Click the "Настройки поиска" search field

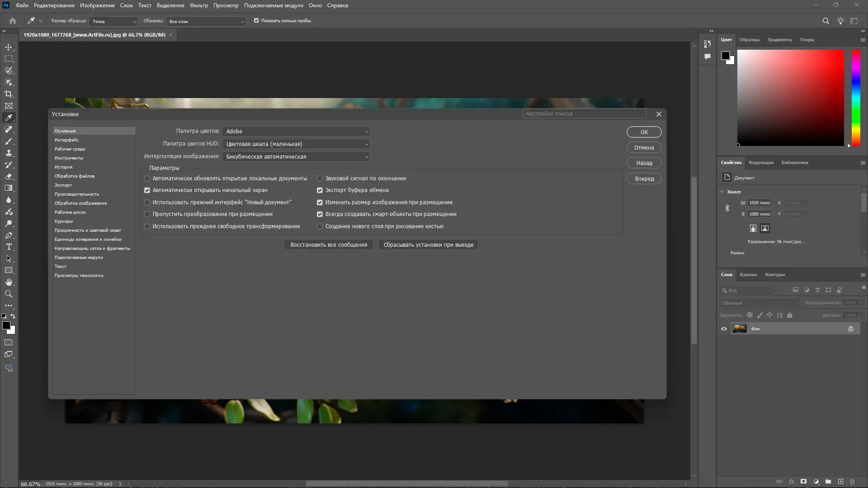point(584,114)
